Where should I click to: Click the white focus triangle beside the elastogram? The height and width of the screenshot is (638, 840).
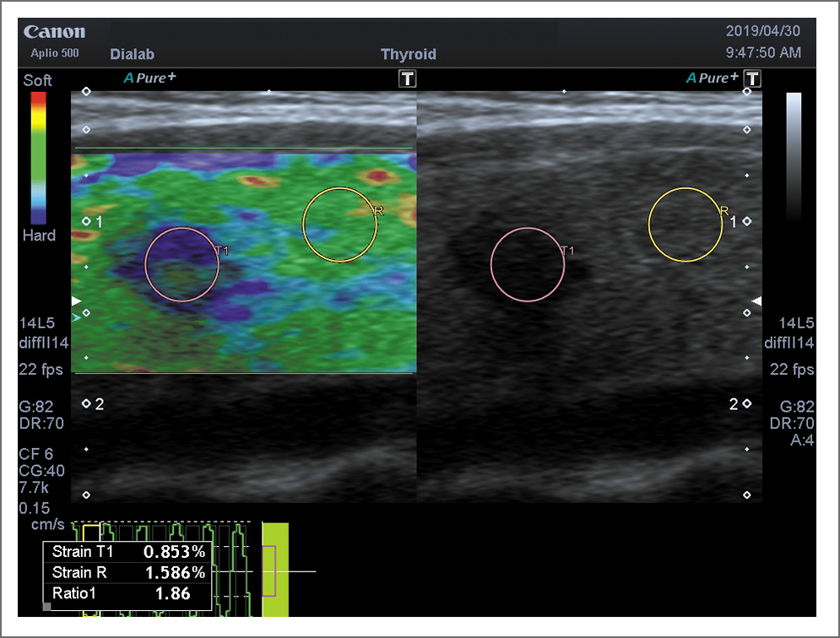(78, 301)
